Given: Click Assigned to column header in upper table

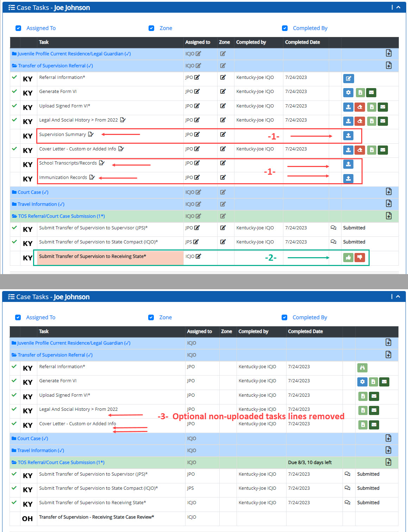Looking at the screenshot, I should pyautogui.click(x=197, y=42).
